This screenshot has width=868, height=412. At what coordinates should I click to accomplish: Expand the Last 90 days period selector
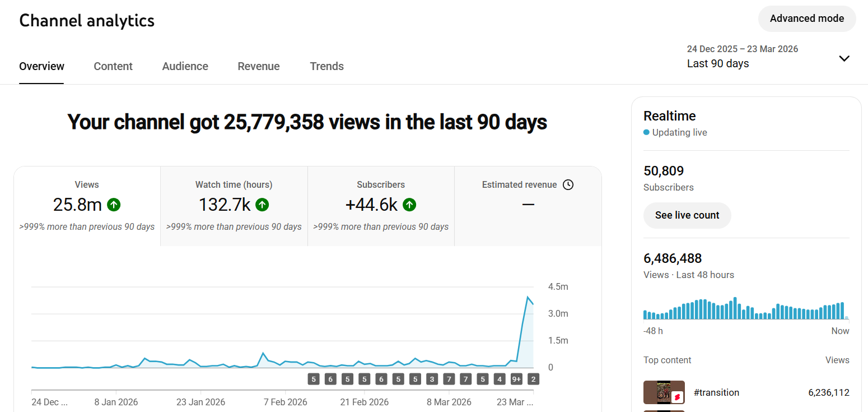[x=717, y=63]
